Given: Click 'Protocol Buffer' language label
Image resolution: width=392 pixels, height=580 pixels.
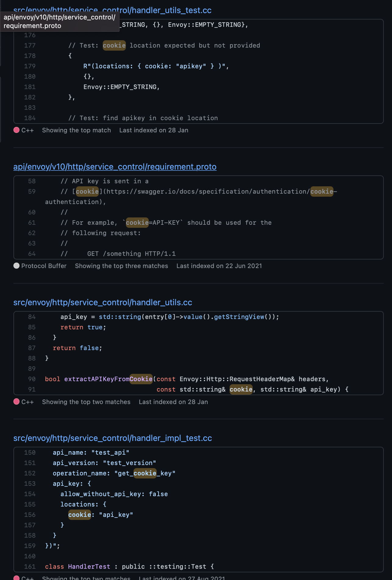Looking at the screenshot, I should (x=44, y=266).
